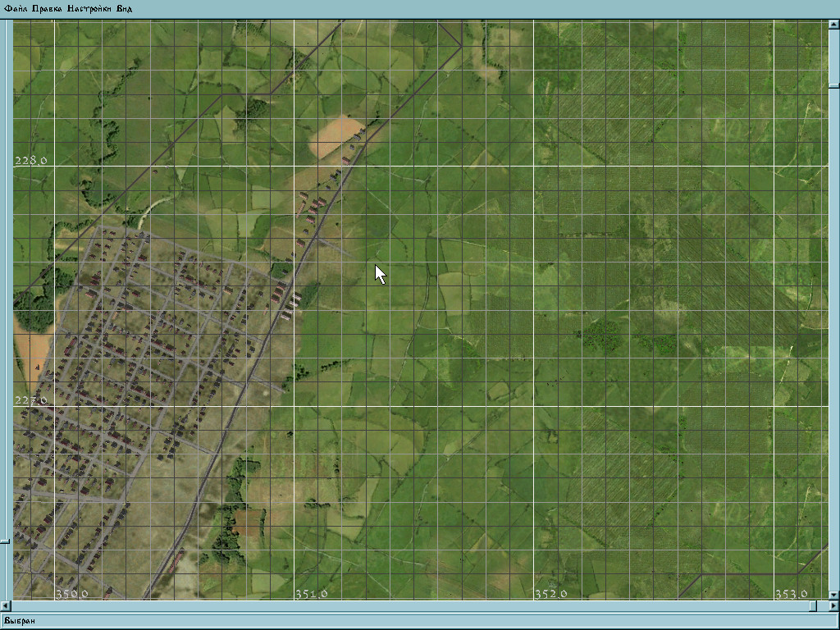Click the horizontal scrollbar thumb
This screenshot has height=630, width=840.
813,605
